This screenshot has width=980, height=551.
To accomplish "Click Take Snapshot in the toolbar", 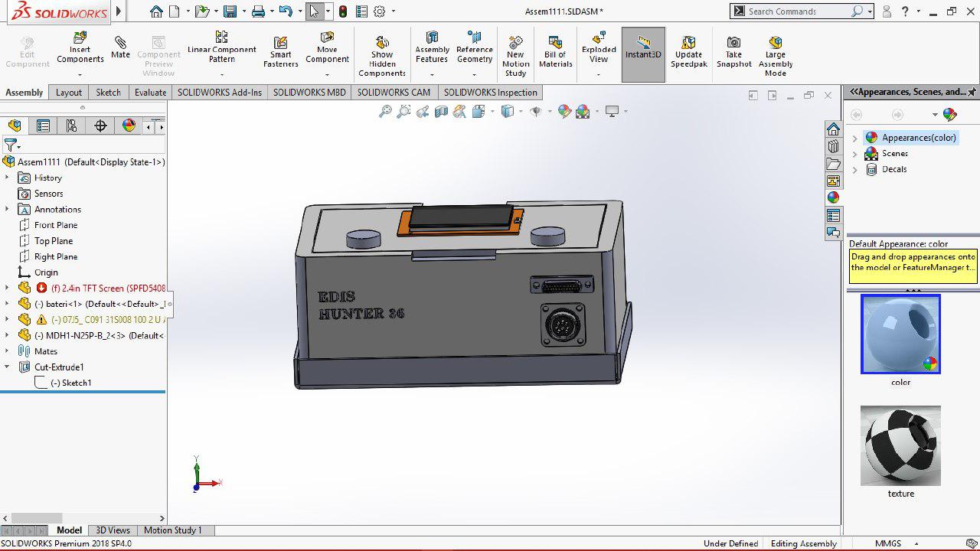I will [733, 51].
